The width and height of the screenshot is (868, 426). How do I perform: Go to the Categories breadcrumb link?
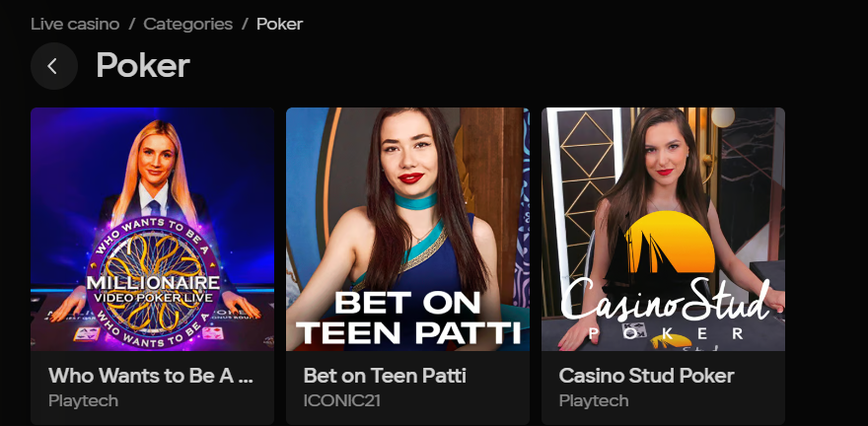click(188, 25)
